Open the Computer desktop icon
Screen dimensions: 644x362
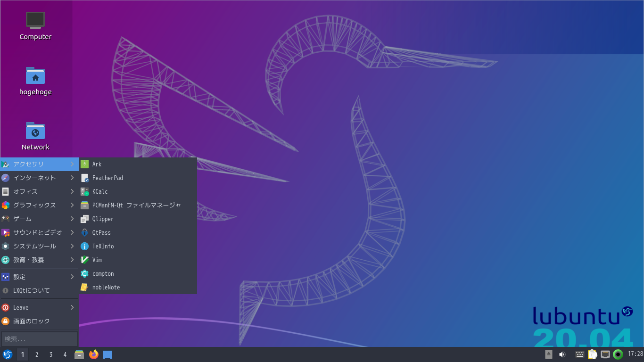click(x=35, y=26)
